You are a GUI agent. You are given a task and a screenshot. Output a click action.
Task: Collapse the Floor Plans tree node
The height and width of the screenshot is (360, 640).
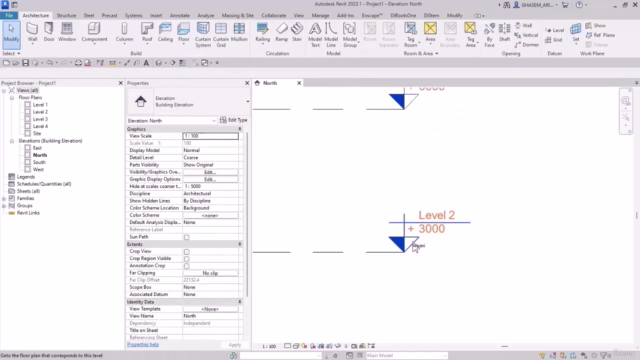click(x=12, y=98)
